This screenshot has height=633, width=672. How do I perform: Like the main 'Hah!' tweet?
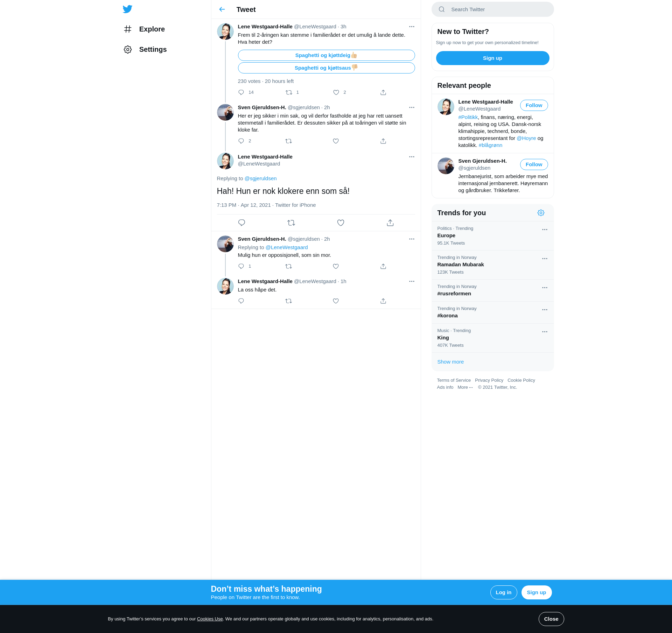click(x=341, y=223)
